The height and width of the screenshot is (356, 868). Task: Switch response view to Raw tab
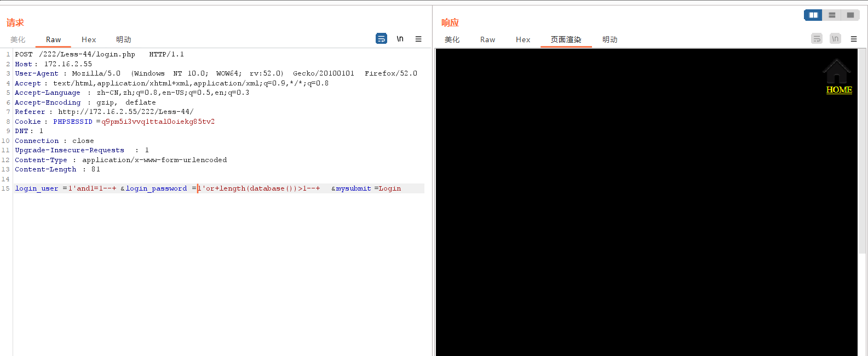click(488, 39)
